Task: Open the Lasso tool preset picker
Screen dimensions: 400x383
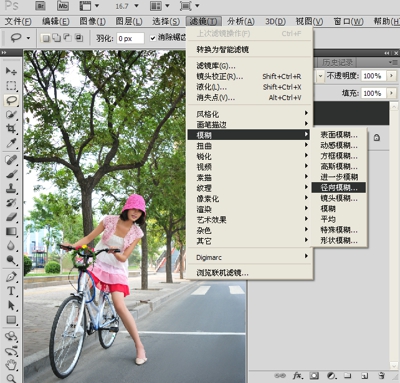Action: 28,38
